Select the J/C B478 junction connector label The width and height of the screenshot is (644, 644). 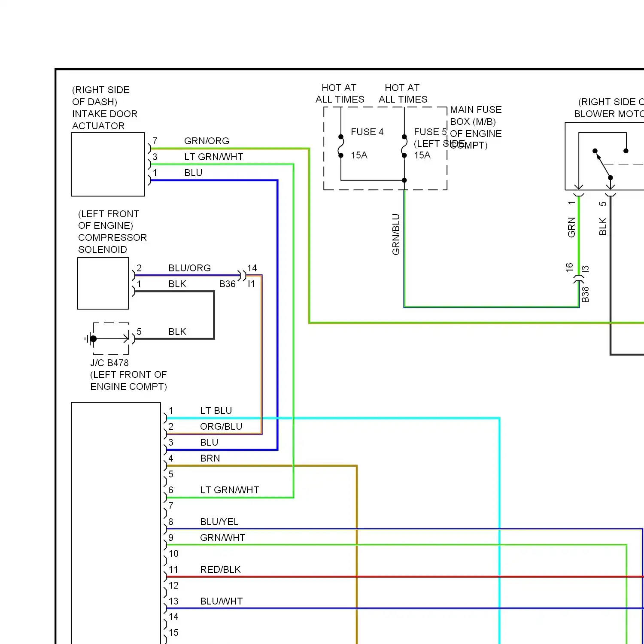coord(109,363)
